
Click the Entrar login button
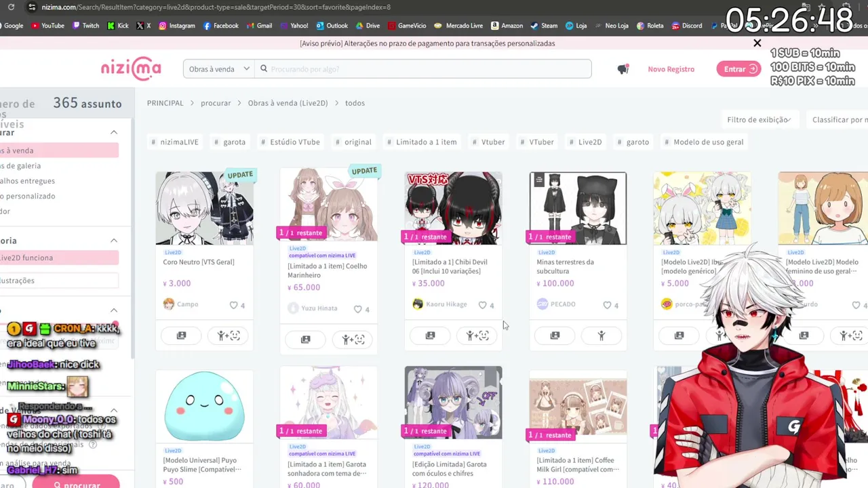pyautogui.click(x=738, y=69)
